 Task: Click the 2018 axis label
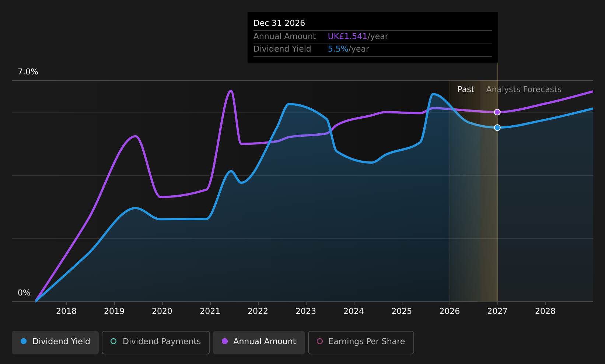point(66,311)
